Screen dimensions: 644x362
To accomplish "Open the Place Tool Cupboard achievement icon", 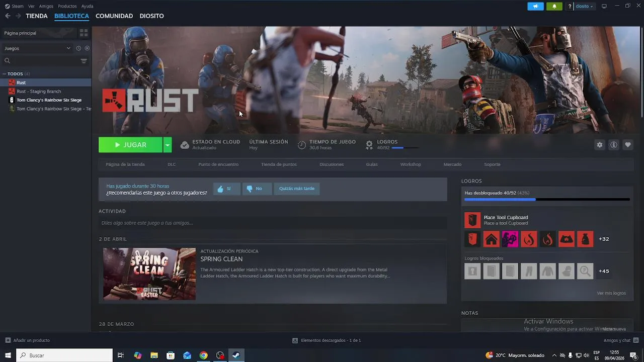I will point(472,220).
